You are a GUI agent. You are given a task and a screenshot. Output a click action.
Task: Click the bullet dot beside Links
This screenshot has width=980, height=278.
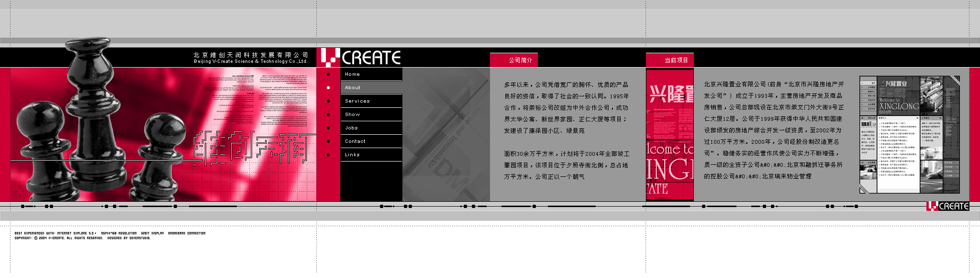328,155
